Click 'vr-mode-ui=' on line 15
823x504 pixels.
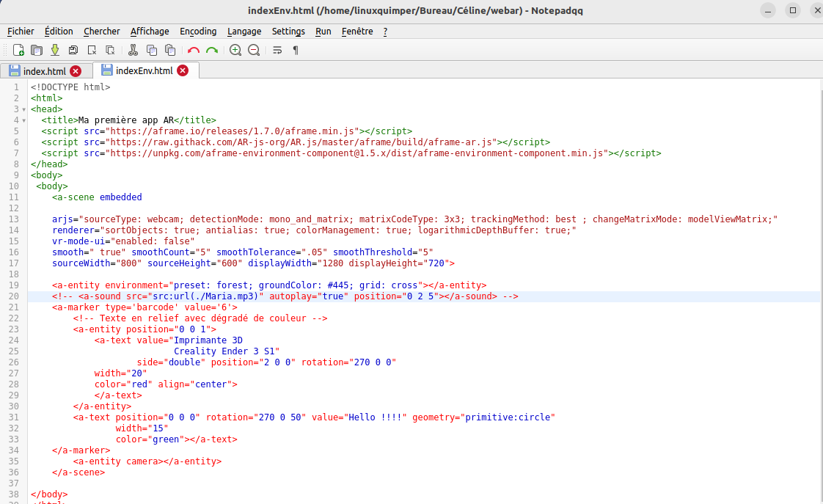coord(81,241)
